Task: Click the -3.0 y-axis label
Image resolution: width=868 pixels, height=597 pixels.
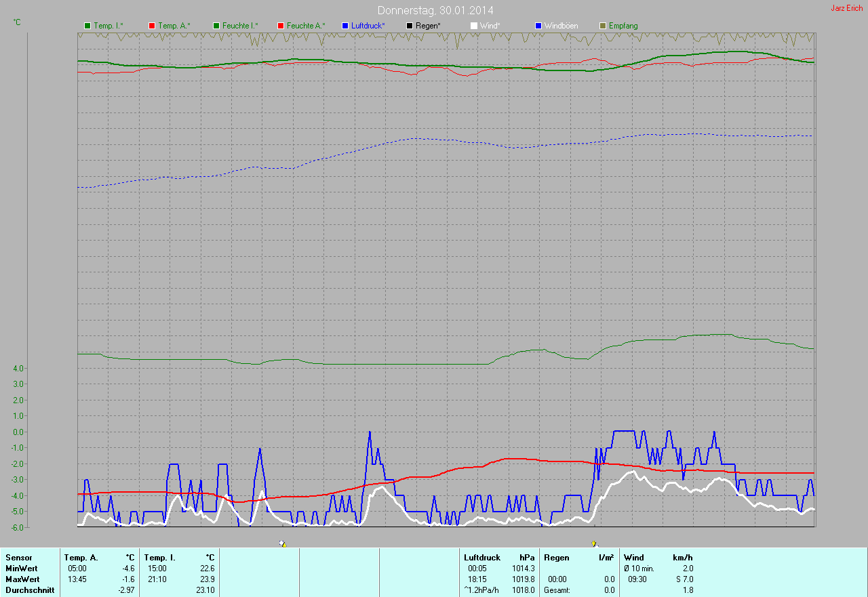Action: (18, 479)
